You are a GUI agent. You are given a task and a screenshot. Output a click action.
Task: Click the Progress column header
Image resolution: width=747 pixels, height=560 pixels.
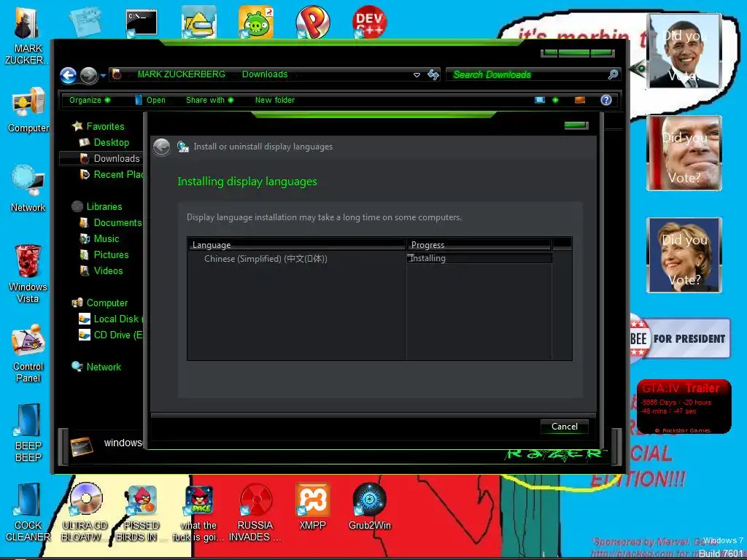click(x=479, y=245)
